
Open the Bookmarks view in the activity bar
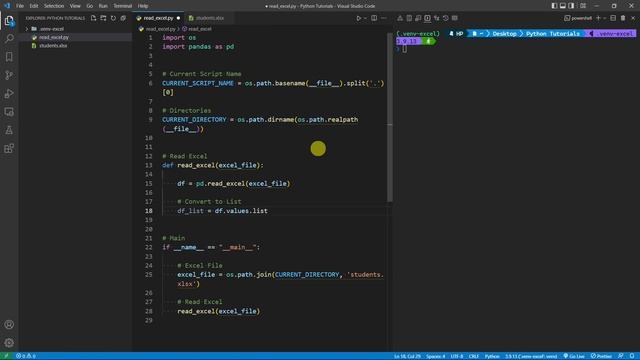[9, 57]
